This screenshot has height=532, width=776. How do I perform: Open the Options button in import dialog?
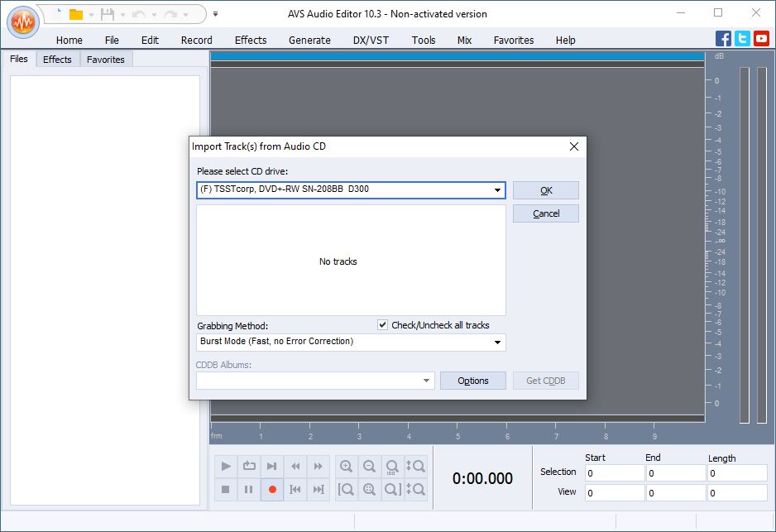(473, 381)
